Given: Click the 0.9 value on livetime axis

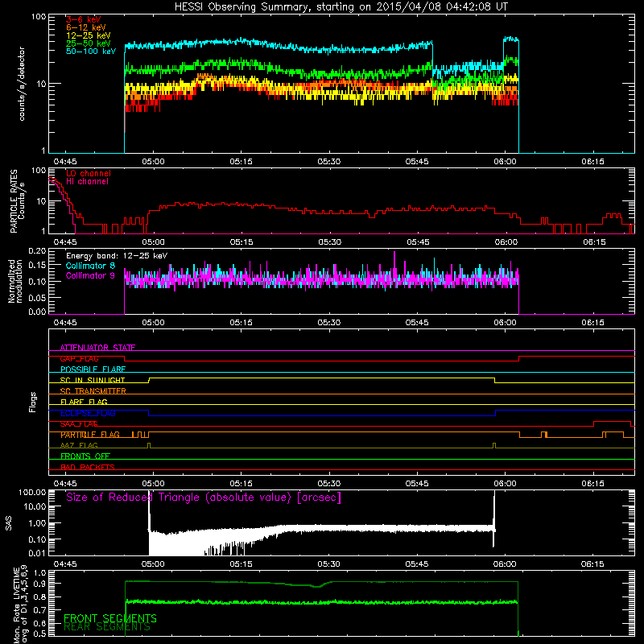Looking at the screenshot, I should 40,584.
